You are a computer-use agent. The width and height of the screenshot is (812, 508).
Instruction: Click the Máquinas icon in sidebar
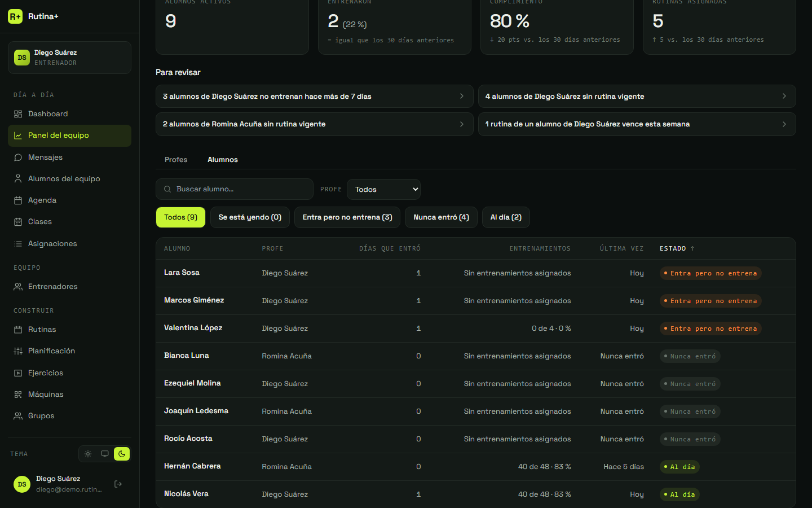[18, 395]
